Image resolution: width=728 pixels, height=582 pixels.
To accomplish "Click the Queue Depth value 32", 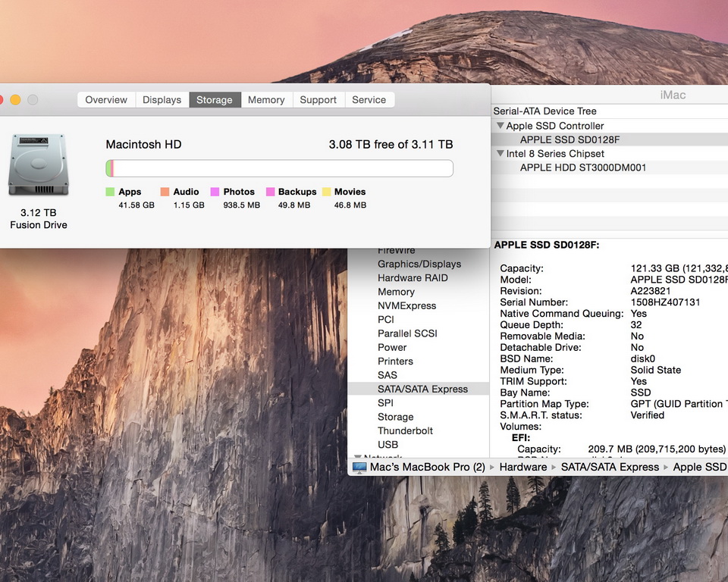I will (x=636, y=325).
